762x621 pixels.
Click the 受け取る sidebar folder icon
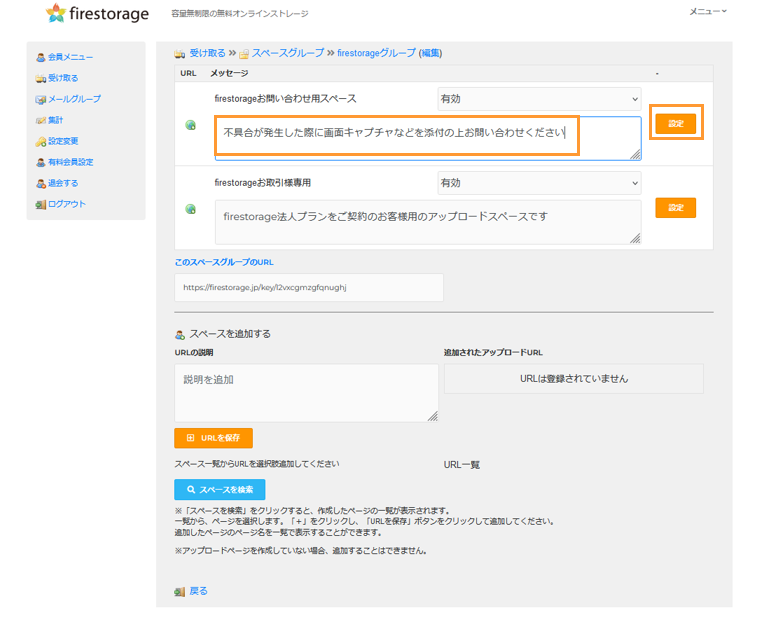[41, 78]
